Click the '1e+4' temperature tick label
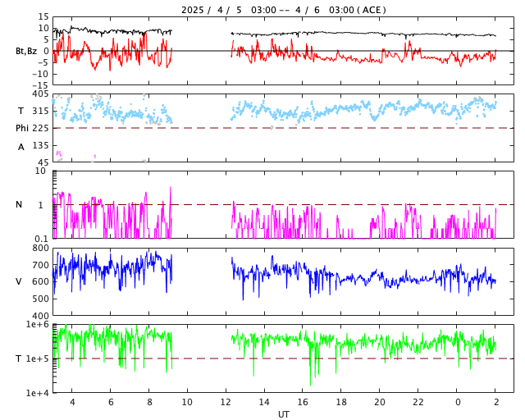 [x=38, y=393]
